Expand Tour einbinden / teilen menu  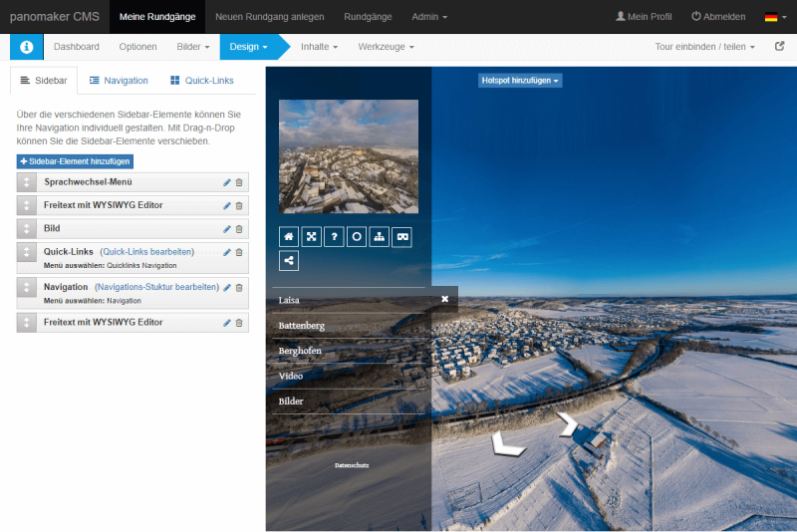(704, 47)
